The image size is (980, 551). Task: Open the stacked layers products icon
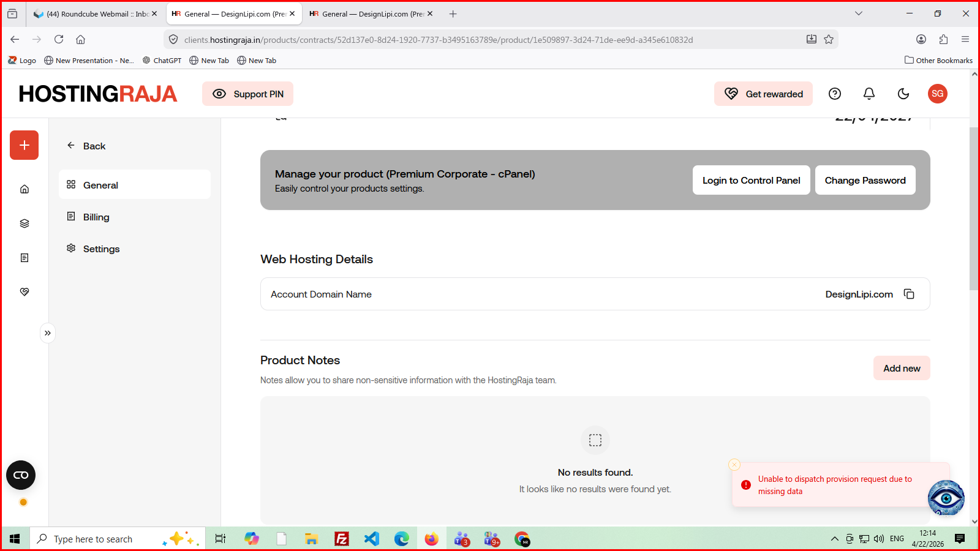(24, 223)
